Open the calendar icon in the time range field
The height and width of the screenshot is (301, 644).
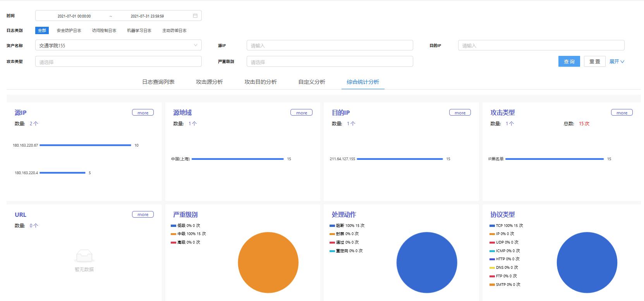(x=195, y=16)
